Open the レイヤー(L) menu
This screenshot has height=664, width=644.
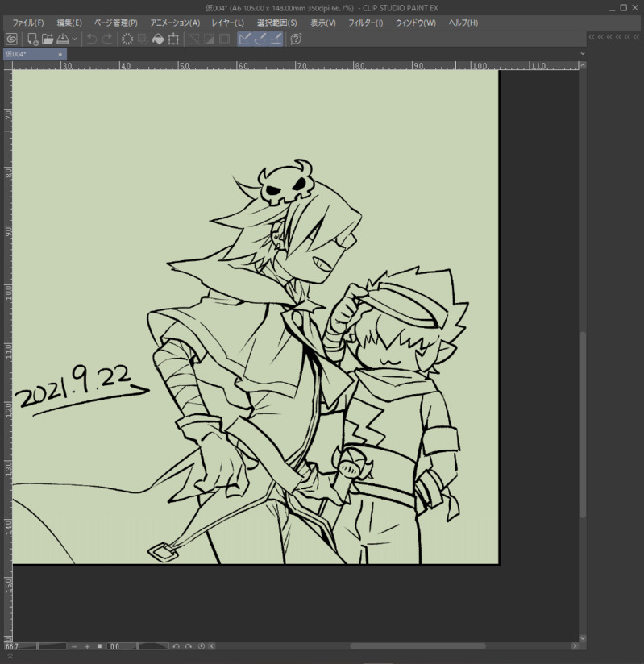click(228, 23)
